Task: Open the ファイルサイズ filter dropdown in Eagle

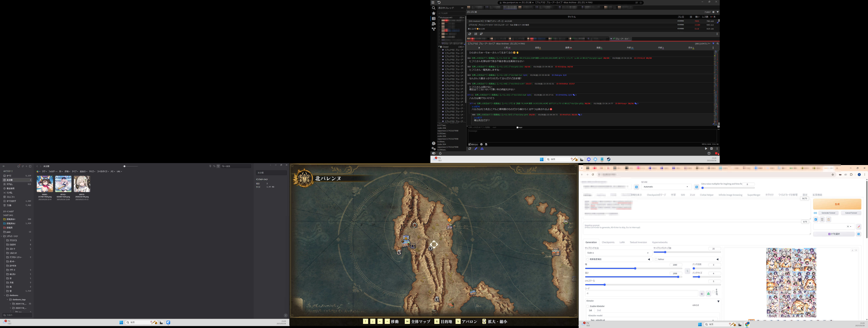Action: coord(103,171)
